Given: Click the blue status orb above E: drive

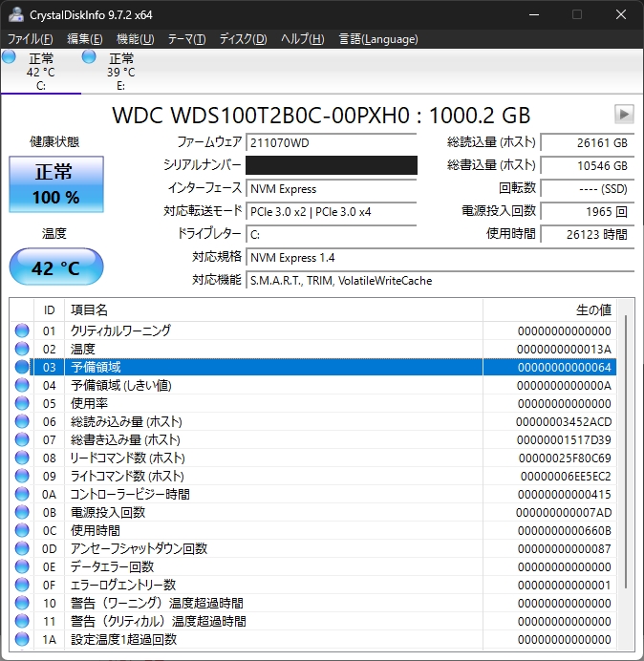Looking at the screenshot, I should pyautogui.click(x=89, y=56).
